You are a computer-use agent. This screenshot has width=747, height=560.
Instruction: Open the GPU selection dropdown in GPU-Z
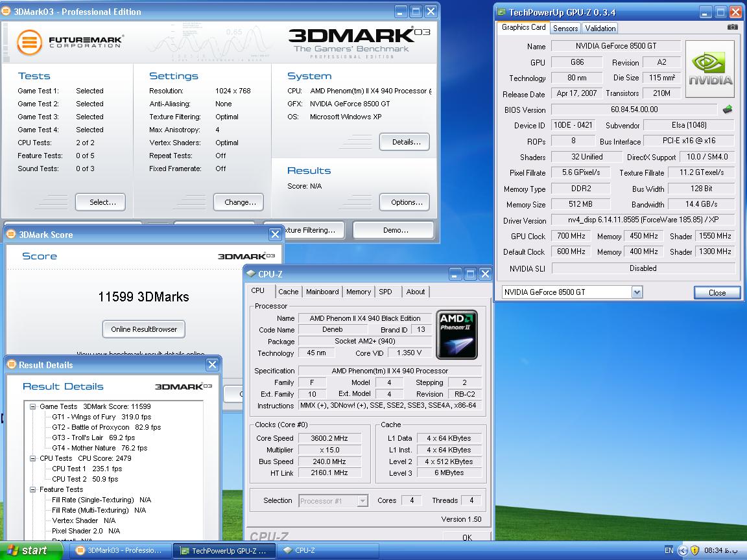pos(637,292)
